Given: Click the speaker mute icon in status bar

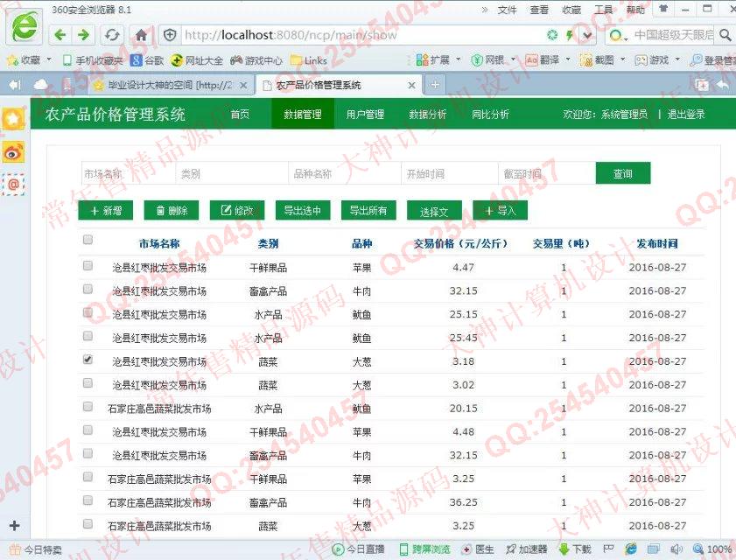Looking at the screenshot, I should tap(676, 549).
